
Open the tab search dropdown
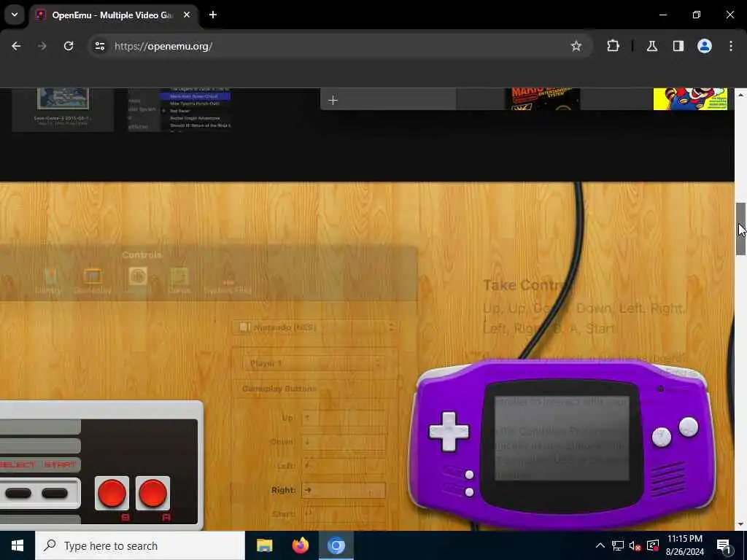15,15
